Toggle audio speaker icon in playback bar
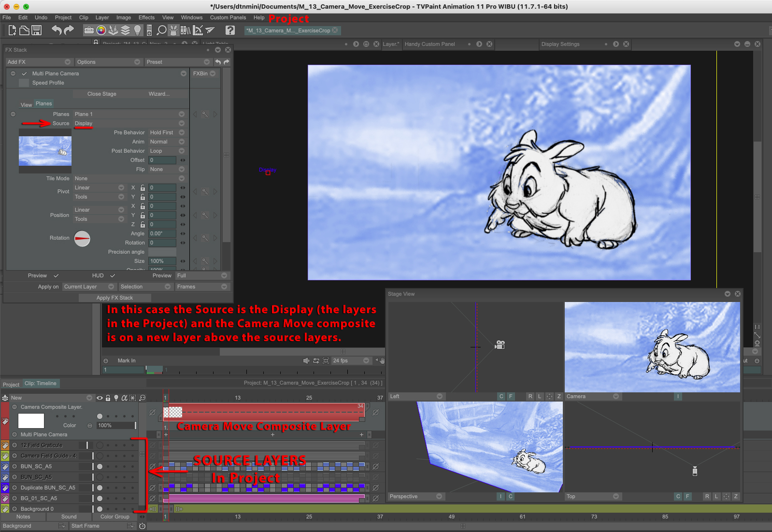The image size is (772, 532). [x=306, y=360]
